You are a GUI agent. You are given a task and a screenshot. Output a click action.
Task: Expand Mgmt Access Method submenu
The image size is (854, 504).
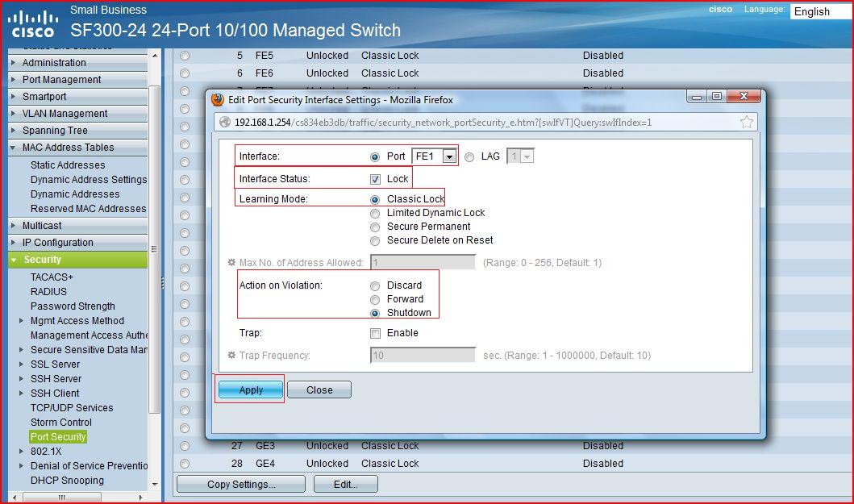pyautogui.click(x=21, y=321)
